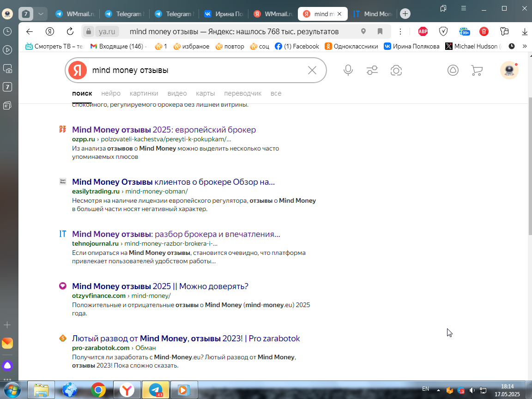The width and height of the screenshot is (532, 399).
Task: Open pro-zarabotok.com Лютый развод result
Action: pos(186,339)
